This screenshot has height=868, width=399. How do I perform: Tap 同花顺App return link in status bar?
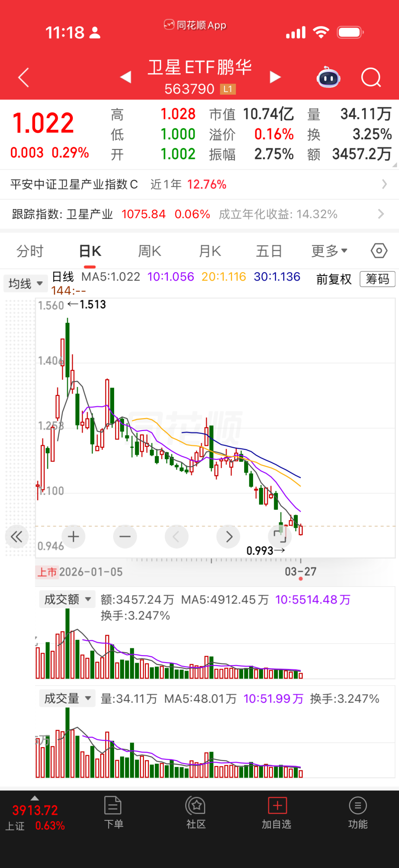(195, 25)
